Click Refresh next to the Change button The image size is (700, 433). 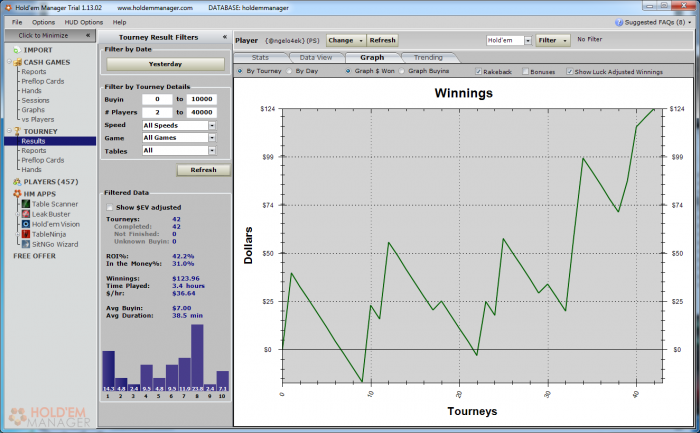click(x=383, y=41)
